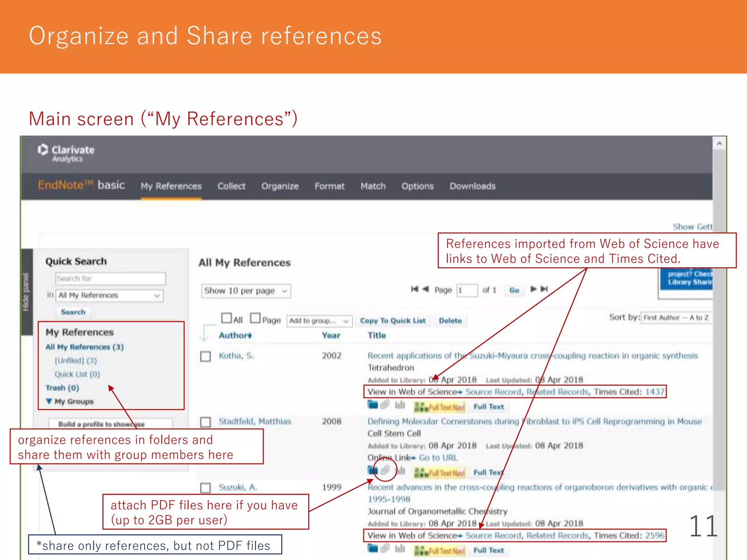The image size is (747, 560).
Task: Collapse the My Groups section triangle
Action: pyautogui.click(x=49, y=401)
